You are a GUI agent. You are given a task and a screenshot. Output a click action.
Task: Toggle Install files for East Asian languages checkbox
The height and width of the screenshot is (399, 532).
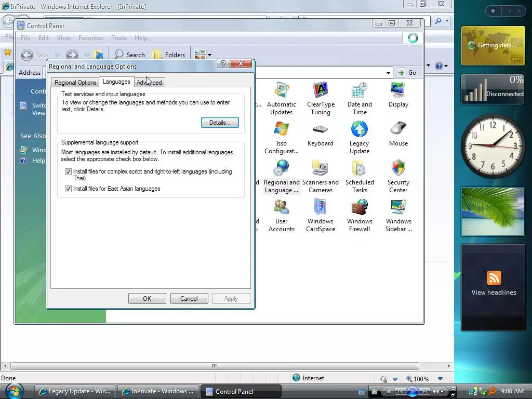[68, 189]
